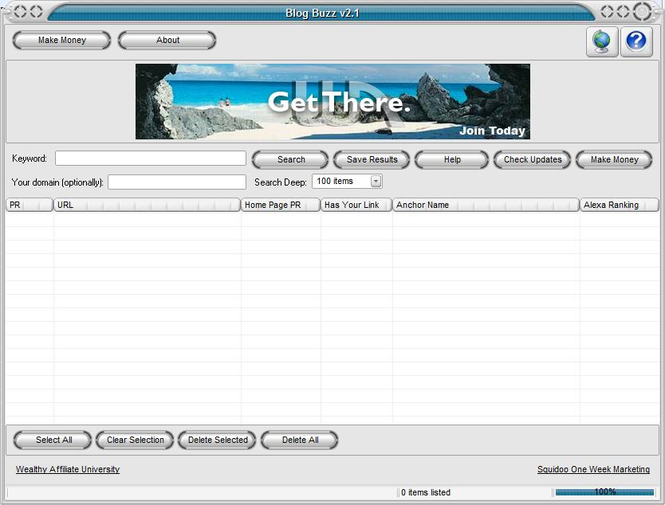Image resolution: width=665 pixels, height=505 pixels.
Task: Sort by the URL column header
Action: click(x=146, y=205)
